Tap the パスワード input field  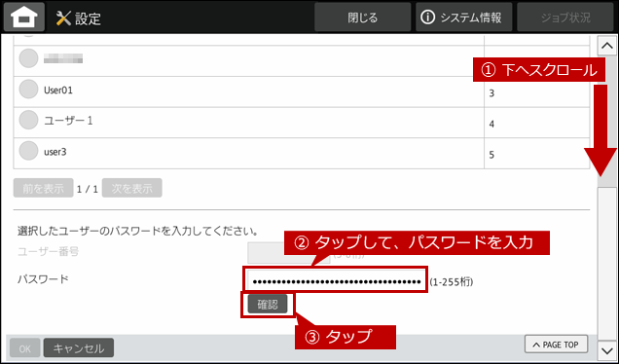point(336,281)
